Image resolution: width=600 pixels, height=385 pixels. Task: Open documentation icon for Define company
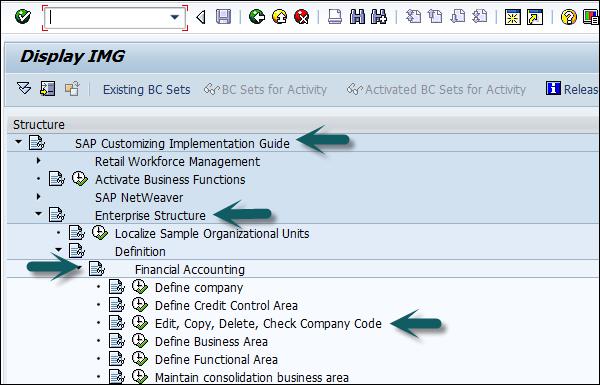[116, 287]
